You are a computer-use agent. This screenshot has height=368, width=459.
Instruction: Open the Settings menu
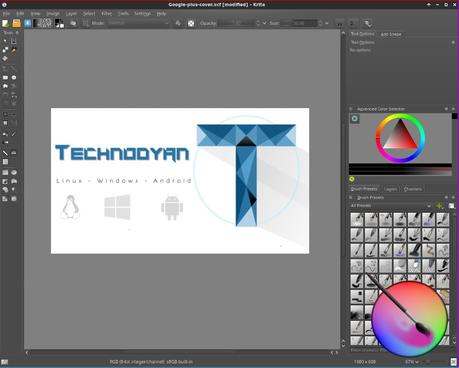click(x=142, y=14)
